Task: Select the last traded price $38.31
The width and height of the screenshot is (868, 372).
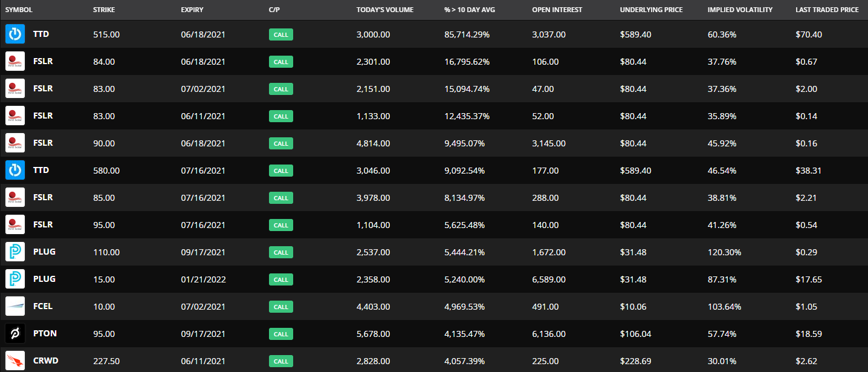Action: pos(809,171)
